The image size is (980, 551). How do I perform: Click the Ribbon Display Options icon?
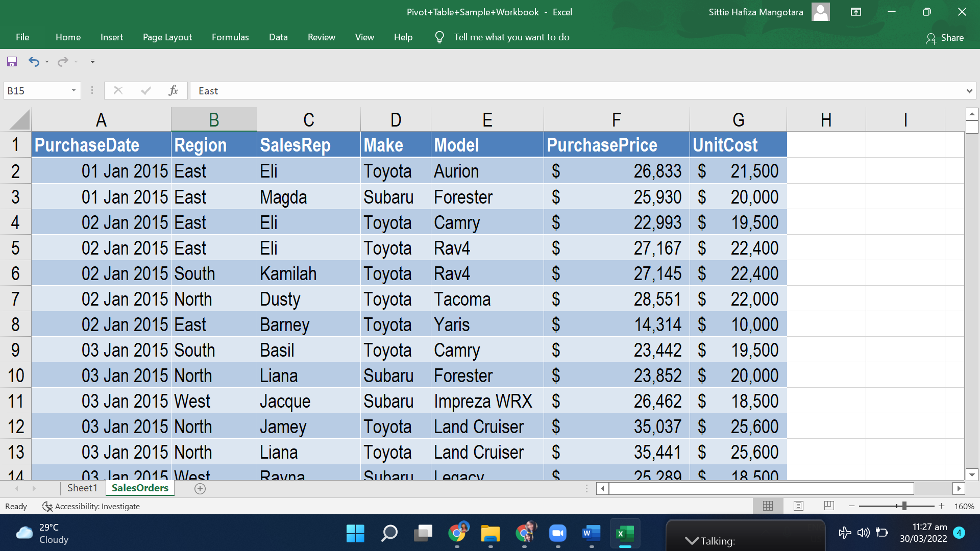(856, 12)
